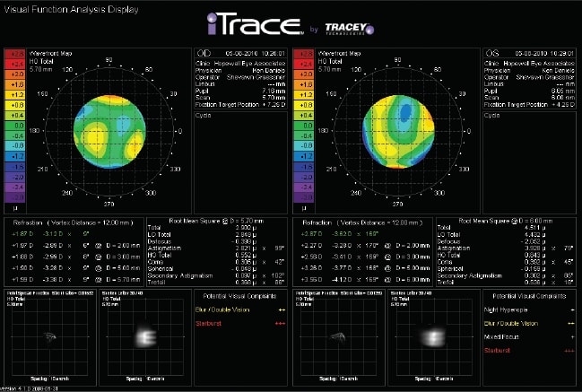
Task: Click OS Defocus value -2.052 µ
Action: click(533, 241)
